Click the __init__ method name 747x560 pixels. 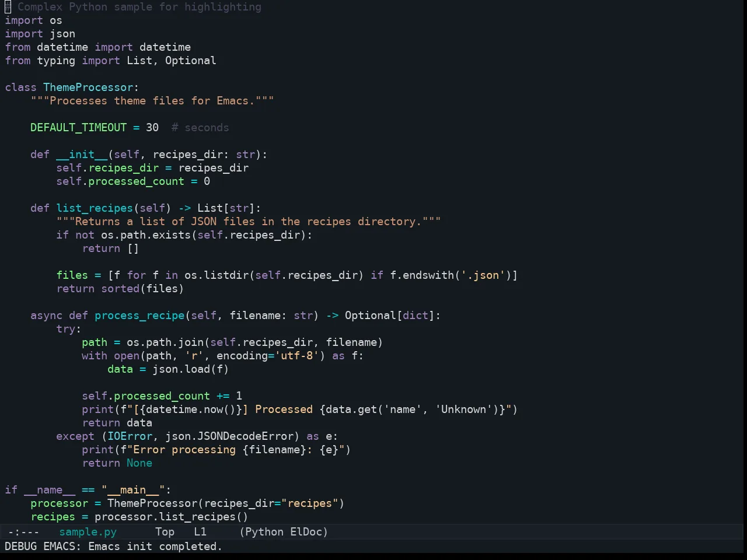click(x=82, y=155)
